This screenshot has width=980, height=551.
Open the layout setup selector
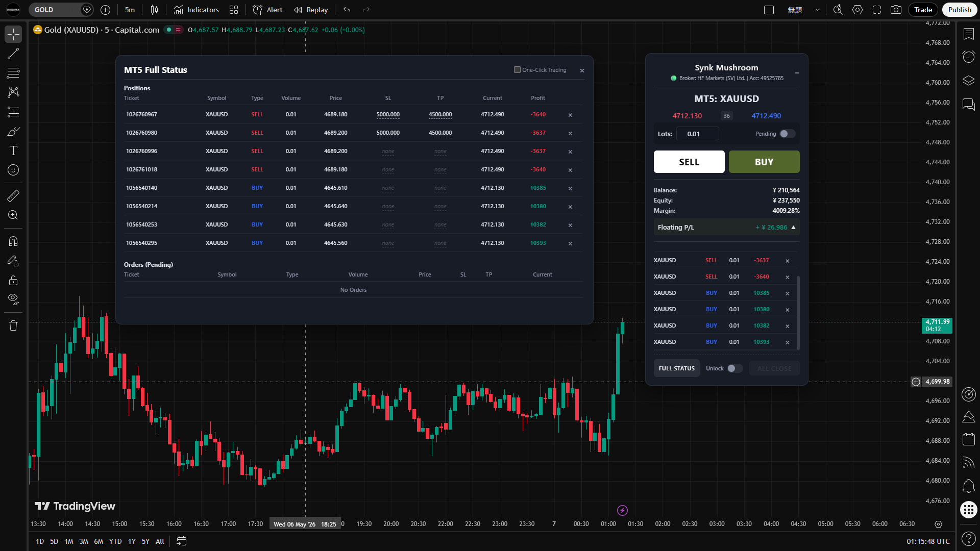[x=769, y=10]
